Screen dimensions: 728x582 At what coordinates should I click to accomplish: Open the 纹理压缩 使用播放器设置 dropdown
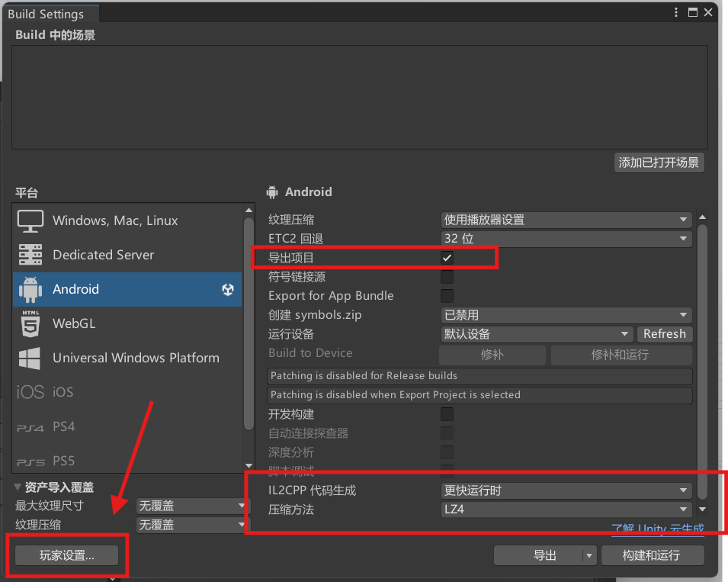tap(566, 220)
